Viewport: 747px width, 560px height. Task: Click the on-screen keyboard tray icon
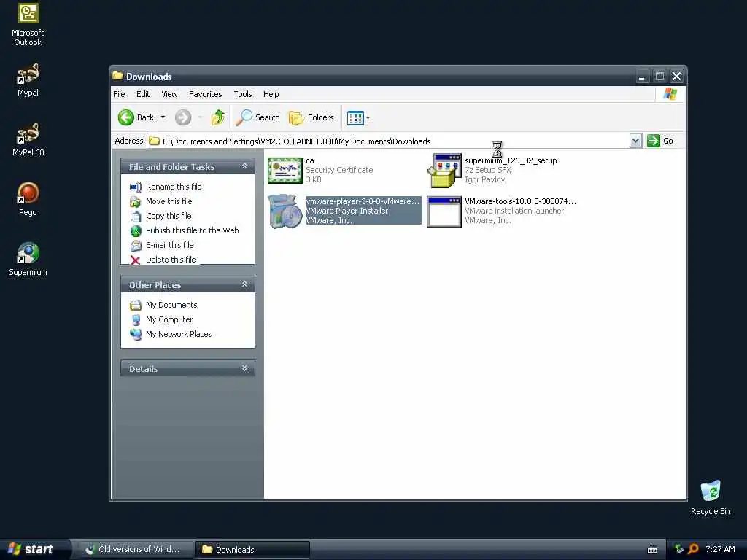point(652,550)
